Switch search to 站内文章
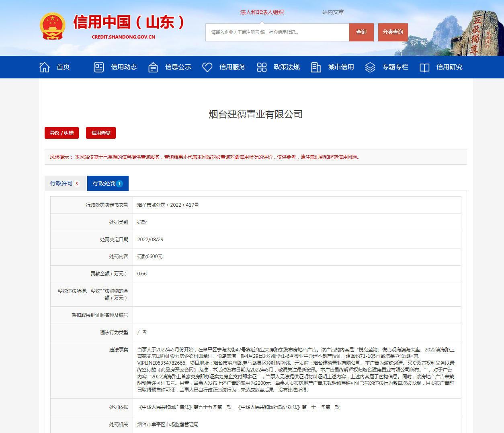 point(333,12)
